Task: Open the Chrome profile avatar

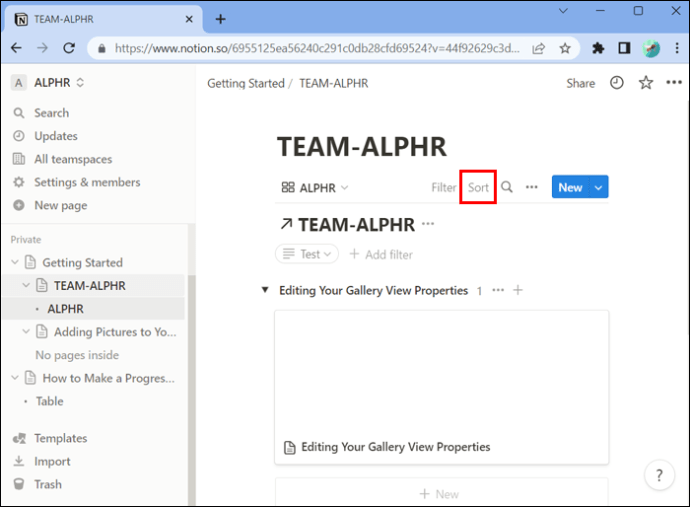Action: click(x=651, y=48)
